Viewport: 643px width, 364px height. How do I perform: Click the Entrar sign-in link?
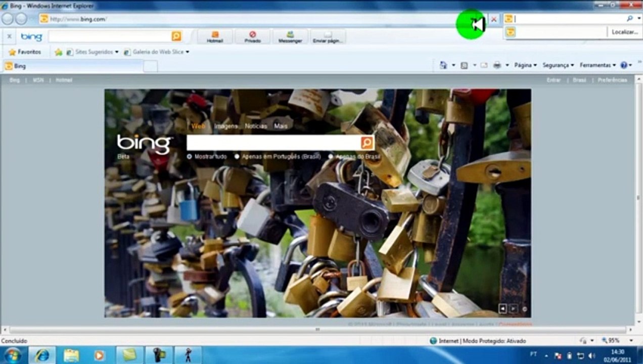tap(554, 80)
